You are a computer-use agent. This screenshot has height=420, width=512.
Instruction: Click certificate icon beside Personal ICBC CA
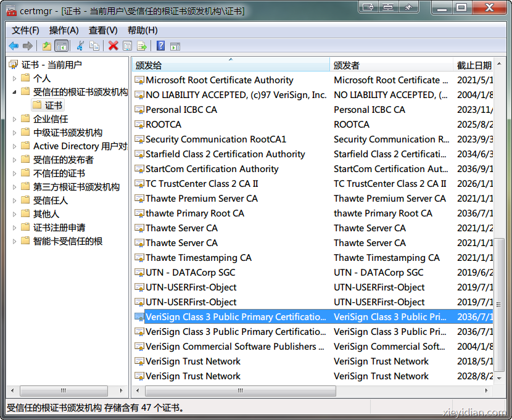pos(139,110)
